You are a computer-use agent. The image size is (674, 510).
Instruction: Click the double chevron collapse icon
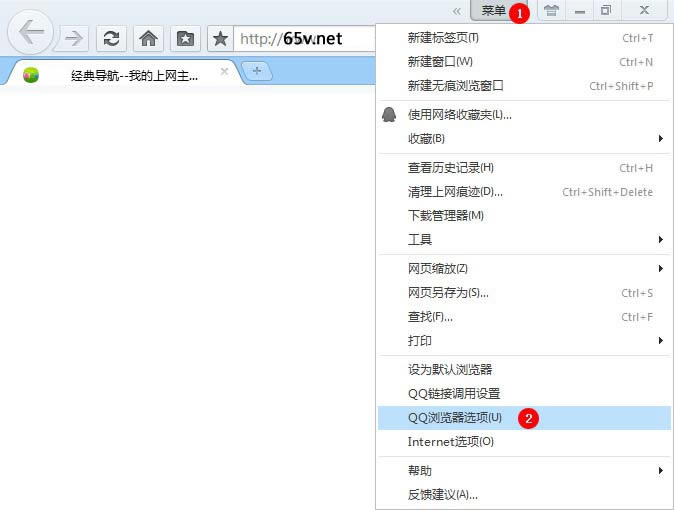click(x=457, y=11)
